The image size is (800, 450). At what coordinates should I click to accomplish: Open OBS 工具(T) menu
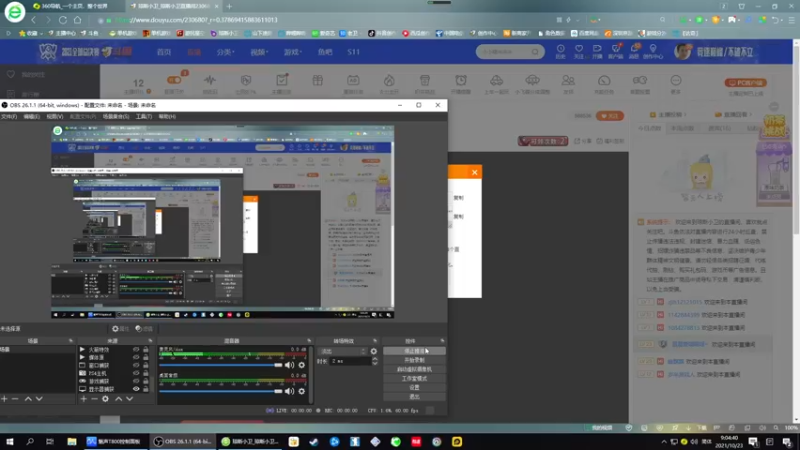tap(143, 116)
